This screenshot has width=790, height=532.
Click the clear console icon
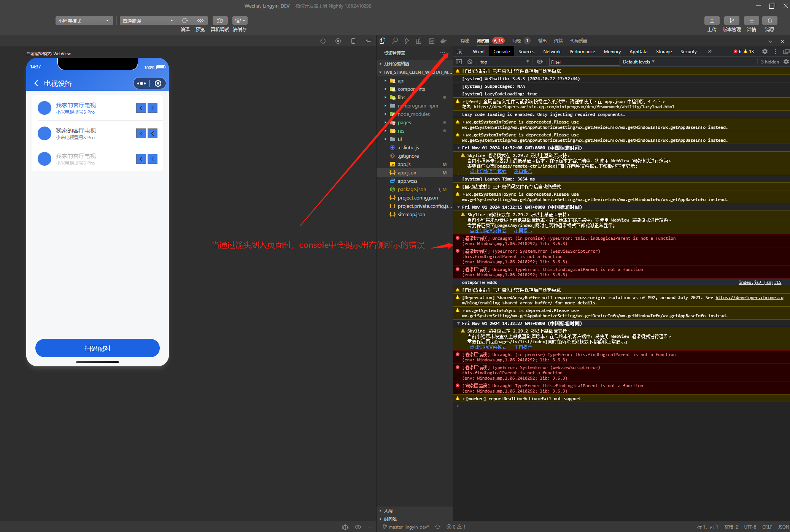pos(470,62)
